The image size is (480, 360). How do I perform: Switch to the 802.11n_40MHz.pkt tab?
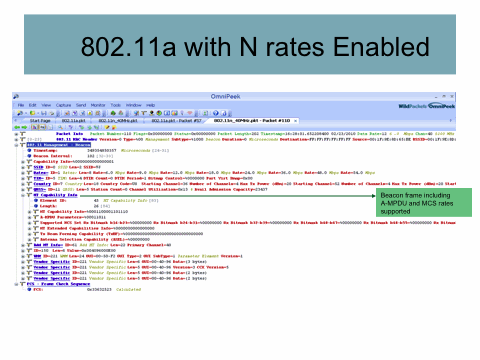[x=118, y=120]
